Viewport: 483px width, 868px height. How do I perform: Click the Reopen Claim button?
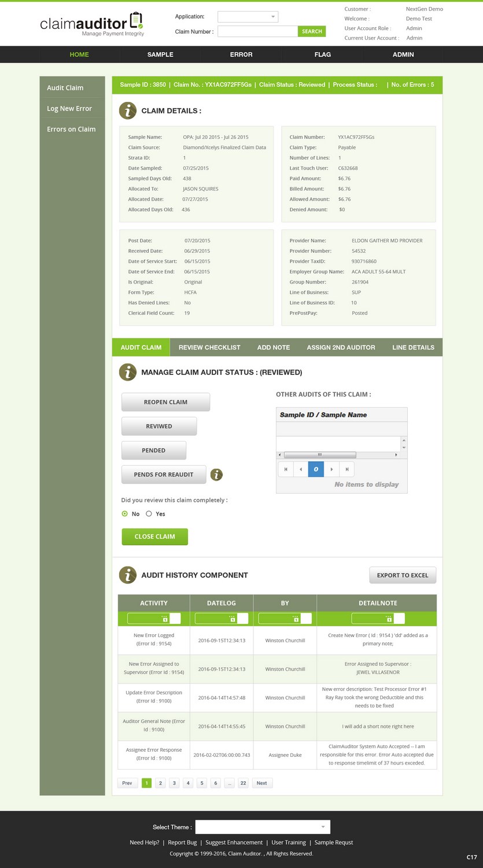point(165,402)
